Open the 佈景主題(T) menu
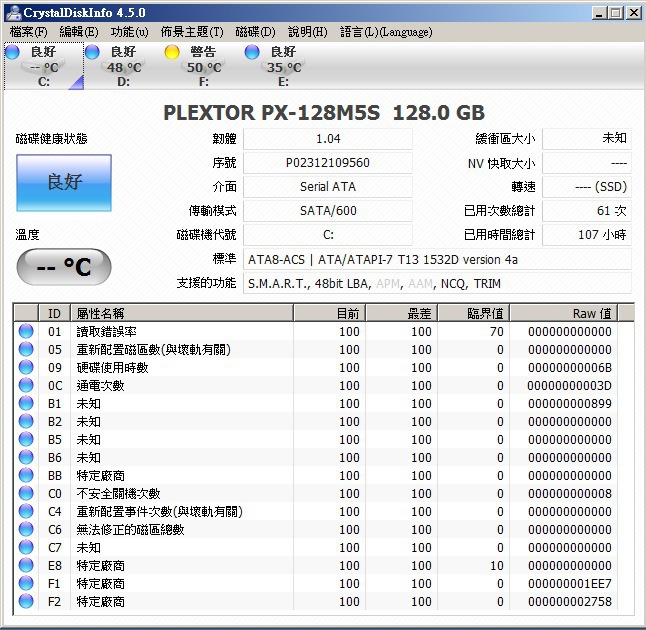Screen dimensions: 646x630 [192, 32]
